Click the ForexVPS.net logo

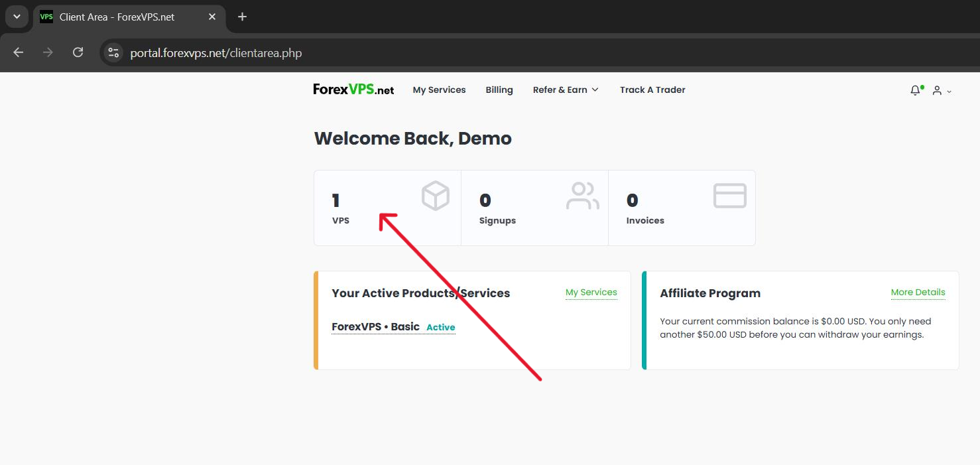[x=353, y=90]
